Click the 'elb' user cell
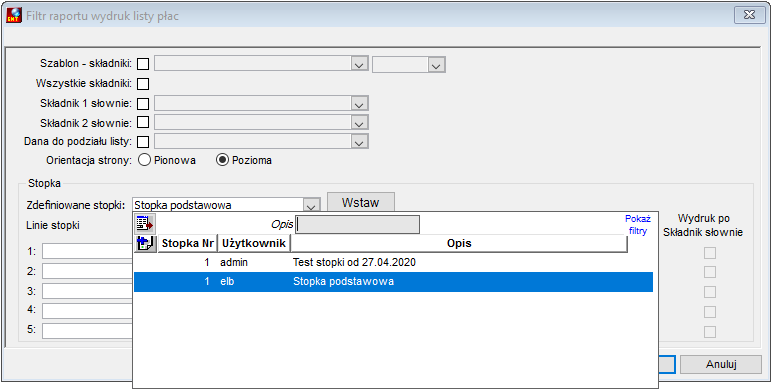 [x=227, y=282]
